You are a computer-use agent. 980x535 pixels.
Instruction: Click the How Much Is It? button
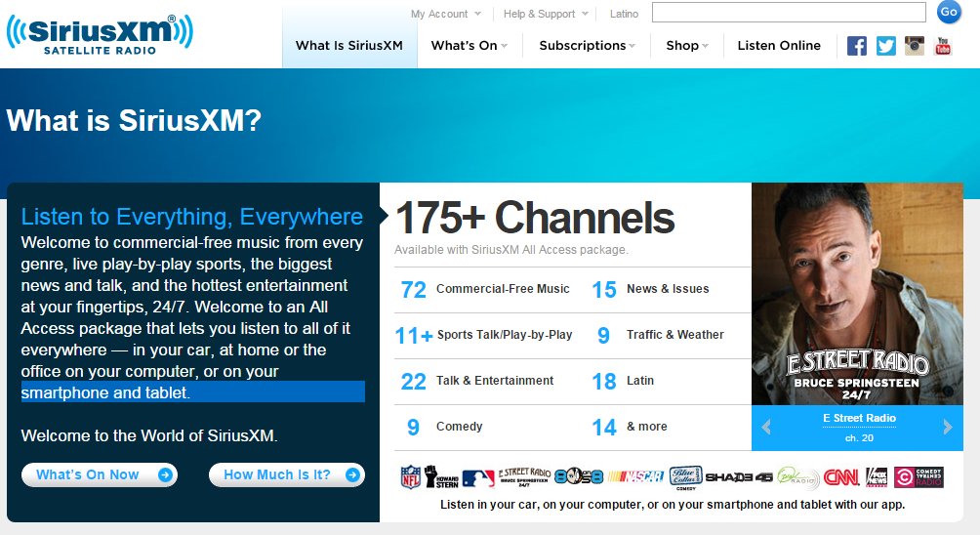tap(286, 475)
